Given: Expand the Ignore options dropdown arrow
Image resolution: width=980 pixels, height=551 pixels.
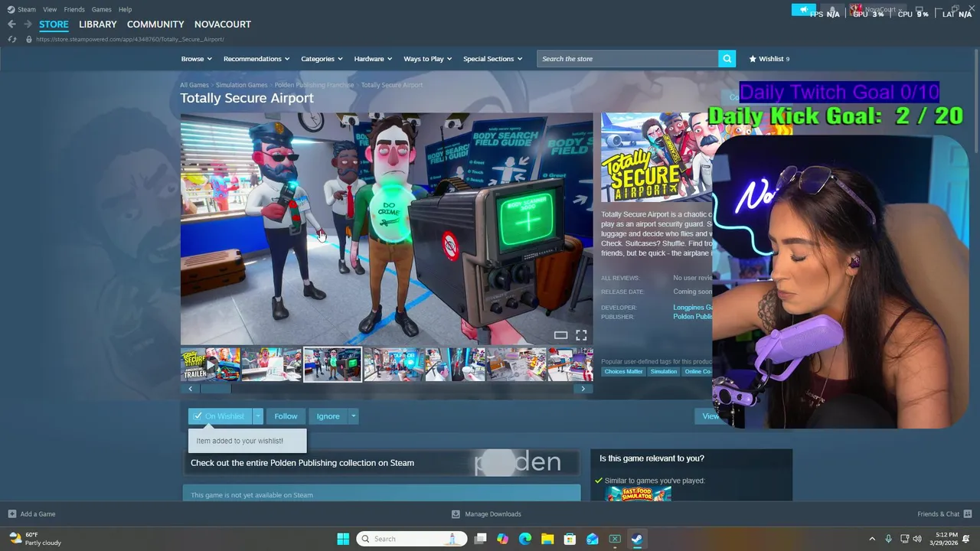Looking at the screenshot, I should point(353,416).
